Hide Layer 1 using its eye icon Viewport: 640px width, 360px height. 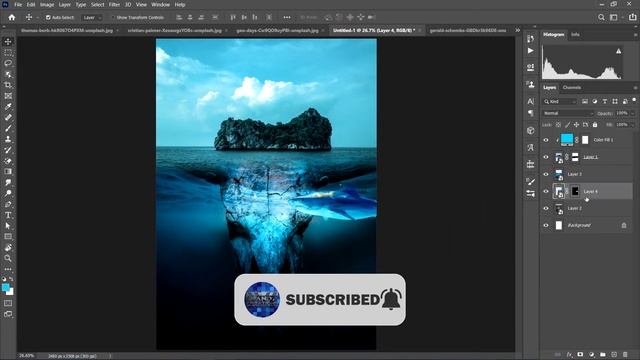[x=546, y=157]
